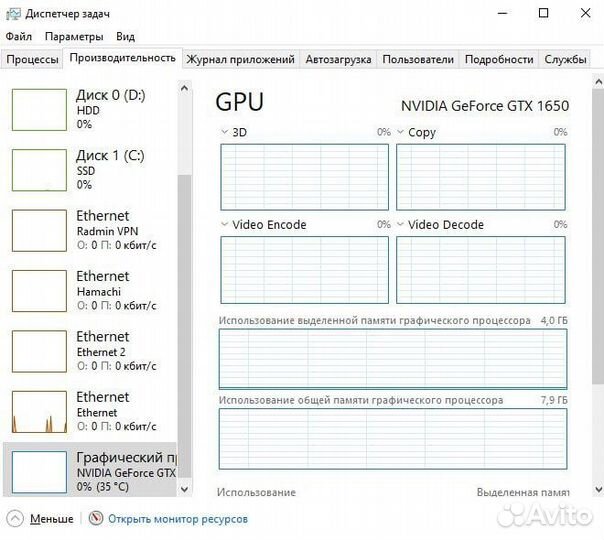The width and height of the screenshot is (604, 540).
Task: Click the dedicated GPU memory graph
Action: [x=393, y=359]
